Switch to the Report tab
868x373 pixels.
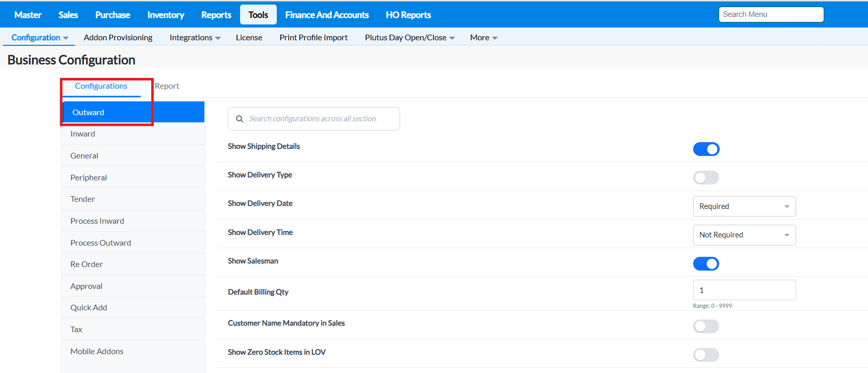167,86
